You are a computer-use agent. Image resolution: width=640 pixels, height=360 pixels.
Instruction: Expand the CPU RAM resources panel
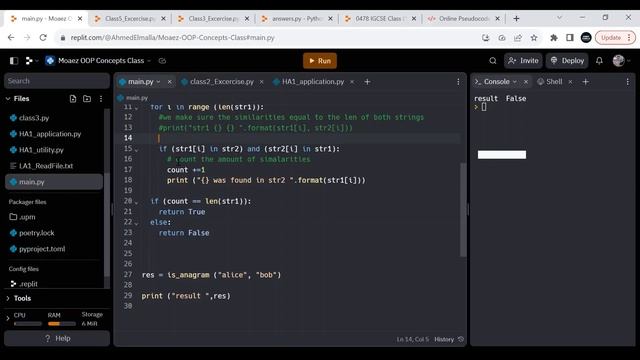coord(8,318)
